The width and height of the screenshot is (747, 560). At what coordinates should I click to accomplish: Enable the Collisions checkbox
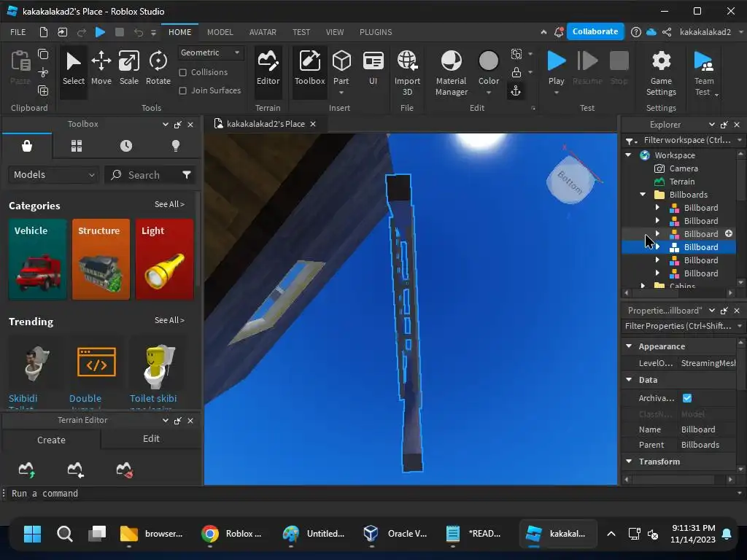pos(182,72)
